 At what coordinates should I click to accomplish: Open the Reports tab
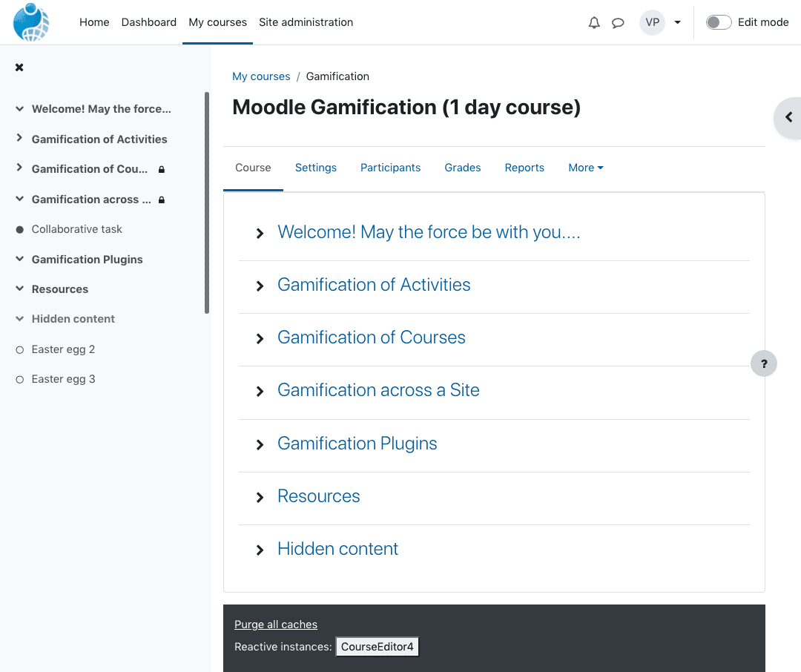point(524,168)
